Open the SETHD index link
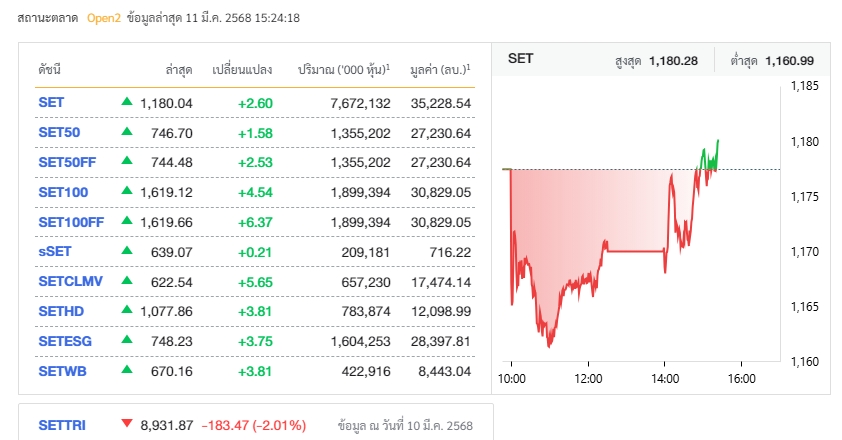Image resolution: width=842 pixels, height=440 pixels. [x=59, y=311]
